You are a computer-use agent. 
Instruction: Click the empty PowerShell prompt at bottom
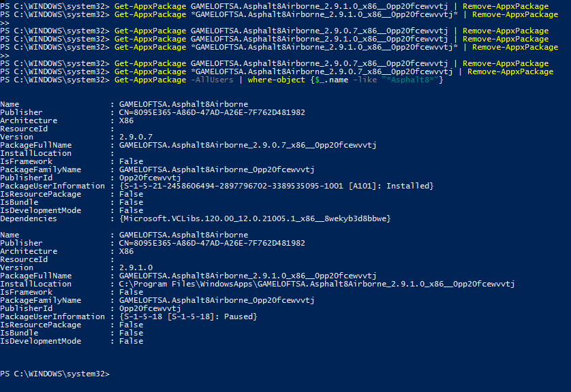click(55, 374)
